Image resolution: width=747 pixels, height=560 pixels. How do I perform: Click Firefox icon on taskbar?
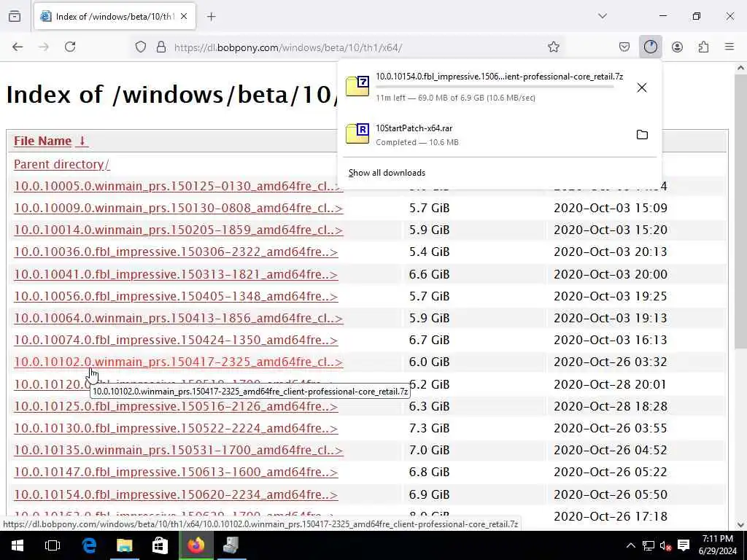coord(196,545)
